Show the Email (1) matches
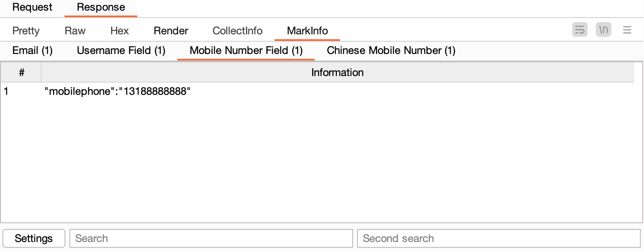This screenshot has height=251, width=644. 32,50
